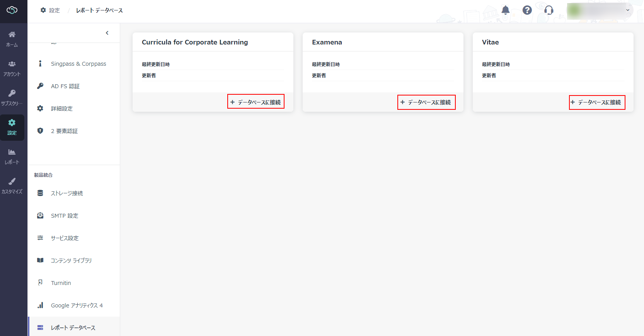Click コンテンツ ライブラリ book icon
Image resolution: width=644 pixels, height=336 pixels.
point(40,260)
